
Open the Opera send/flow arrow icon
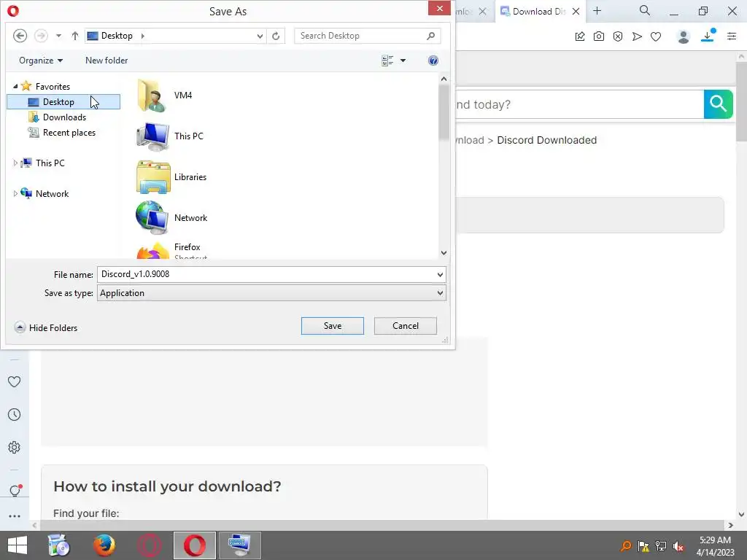point(637,36)
